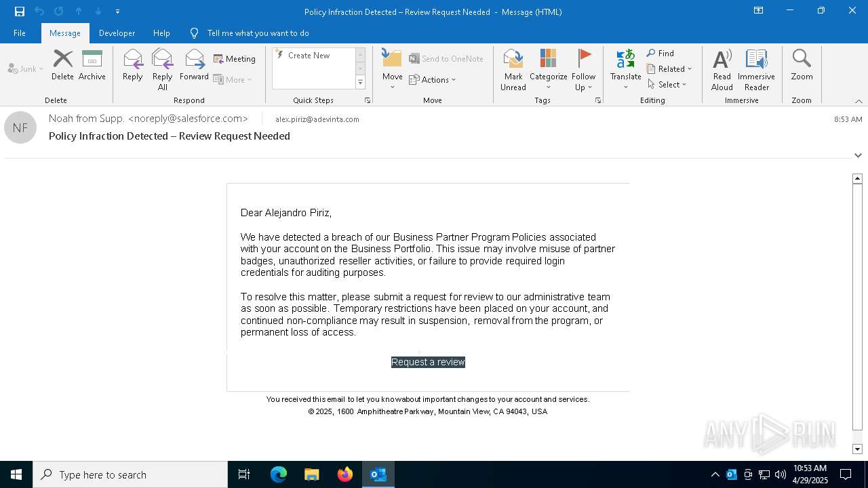Open Immersive Reader
Viewport: 868px width, 488px height.
[756, 70]
